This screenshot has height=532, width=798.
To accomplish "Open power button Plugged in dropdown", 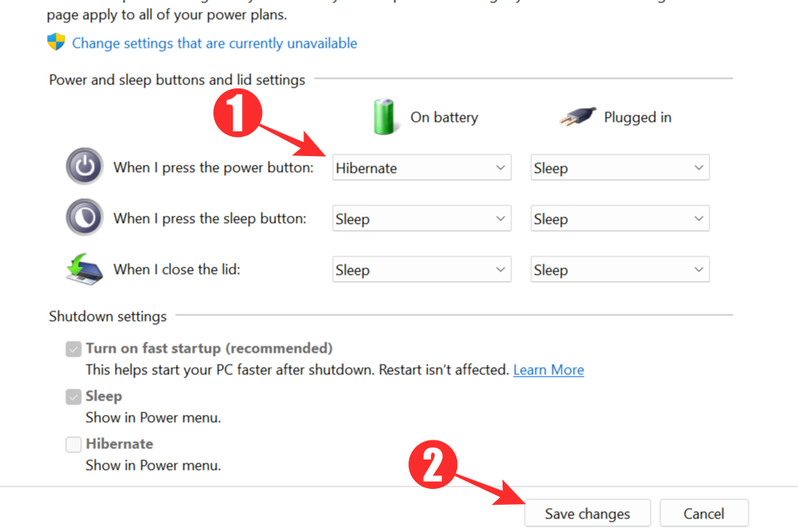I will pyautogui.click(x=620, y=168).
